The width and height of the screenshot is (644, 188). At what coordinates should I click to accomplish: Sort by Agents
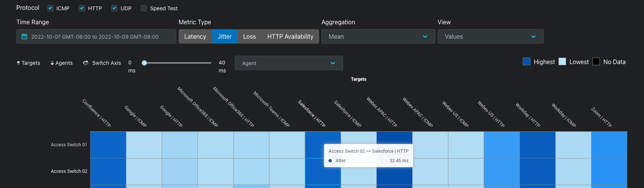pyautogui.click(x=62, y=63)
